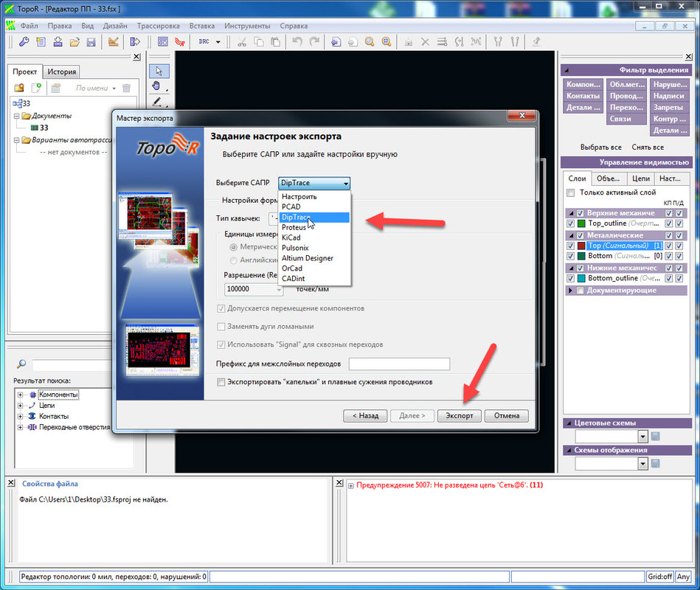
Task: Click the panel layout toolbar icon
Action: [x=163, y=42]
